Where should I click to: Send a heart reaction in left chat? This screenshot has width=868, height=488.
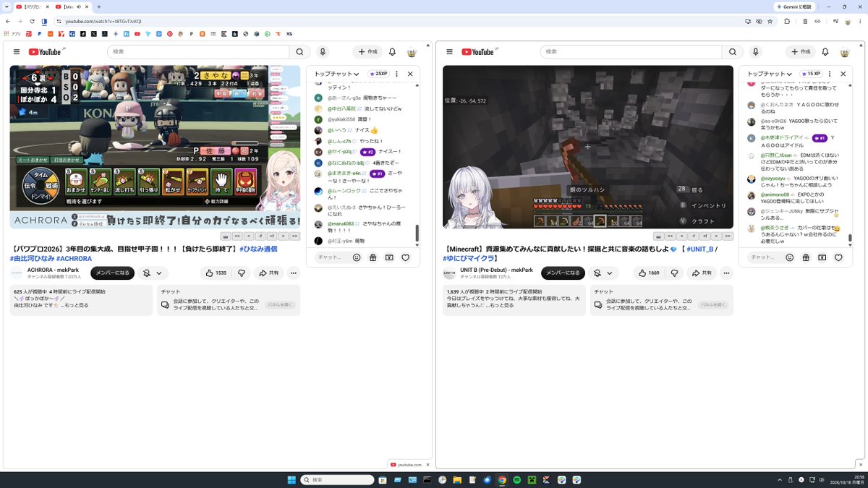tap(406, 257)
